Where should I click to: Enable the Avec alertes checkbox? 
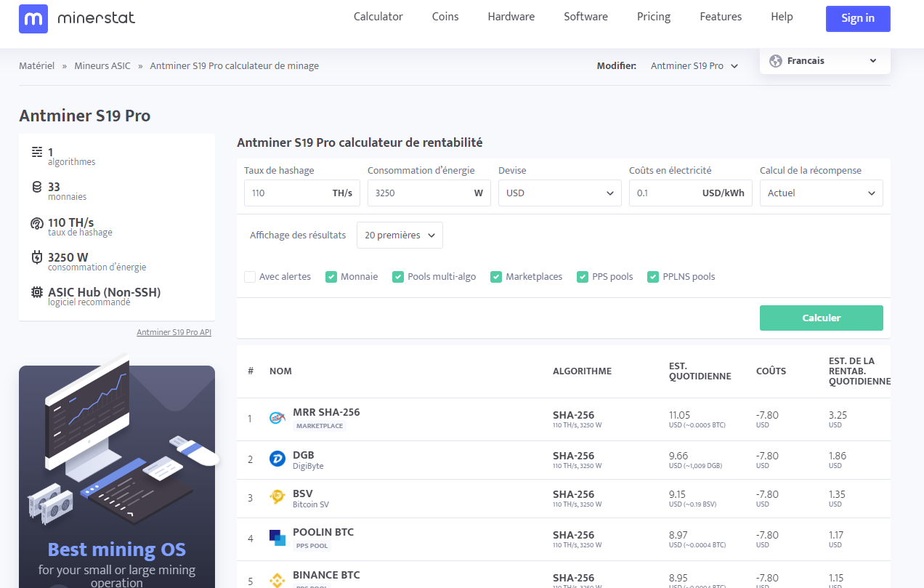[x=250, y=277]
